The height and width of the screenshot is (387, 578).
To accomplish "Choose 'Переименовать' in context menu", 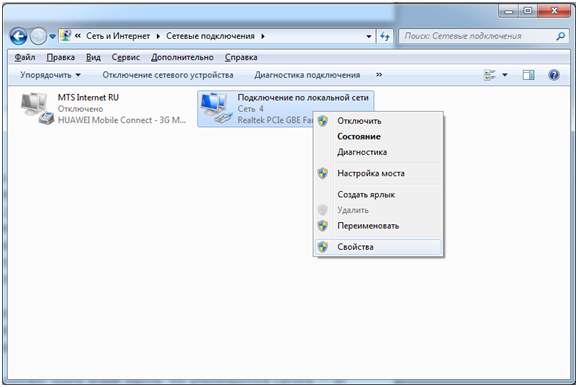I will pos(378,226).
